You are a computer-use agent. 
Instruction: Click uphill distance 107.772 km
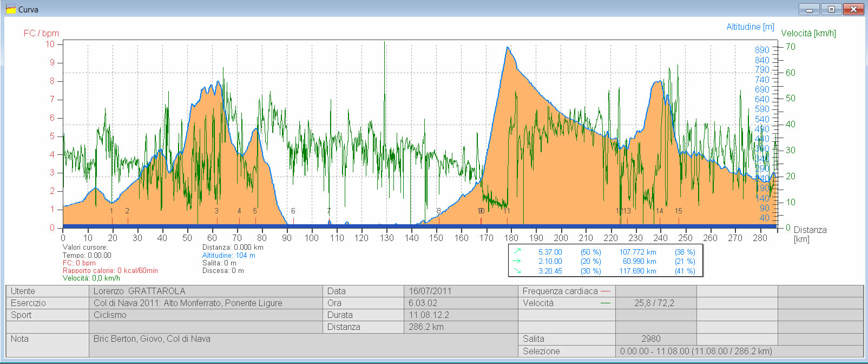tap(637, 252)
